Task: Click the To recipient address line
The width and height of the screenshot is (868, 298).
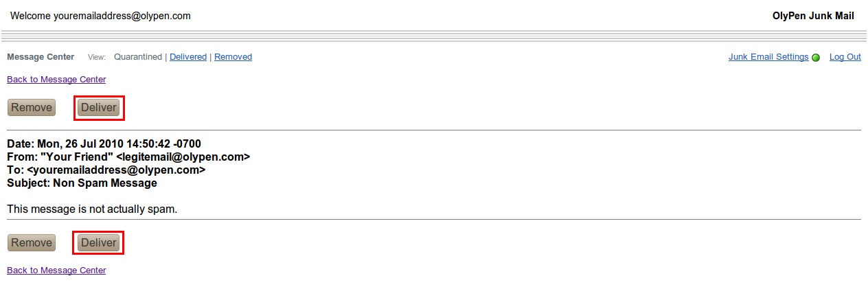Action: (106, 170)
